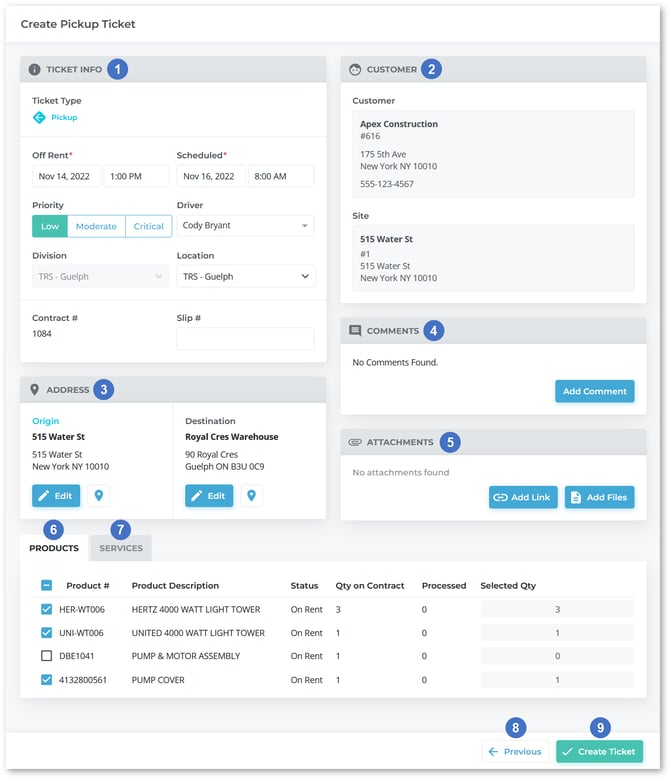Check the DBE1041 pump & motor checkbox

pos(46,656)
